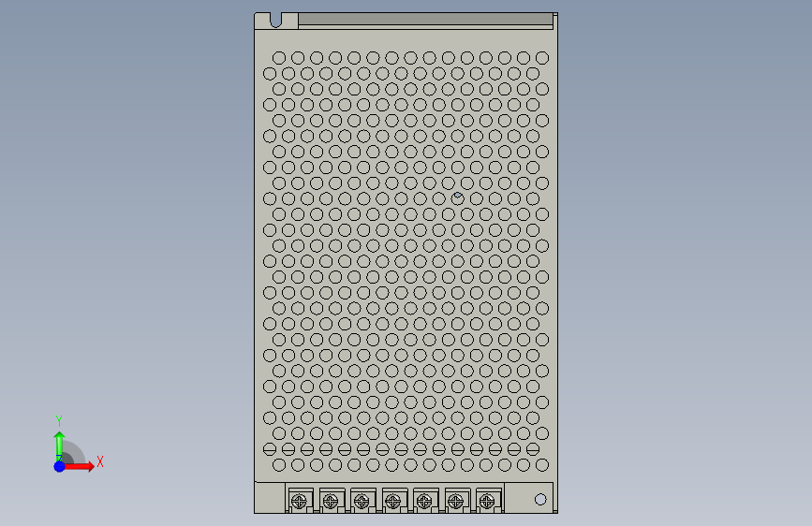Select the rightmost terminal screw on the model
The height and width of the screenshot is (526, 812).
click(x=487, y=501)
